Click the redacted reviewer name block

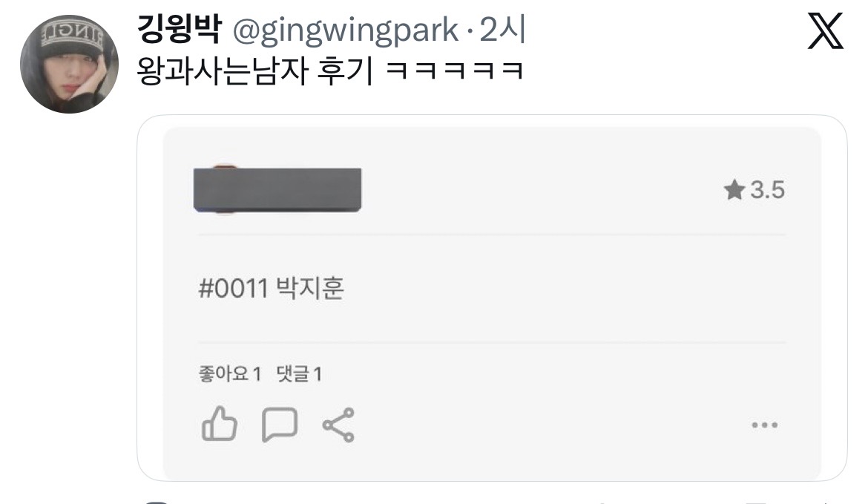click(277, 189)
